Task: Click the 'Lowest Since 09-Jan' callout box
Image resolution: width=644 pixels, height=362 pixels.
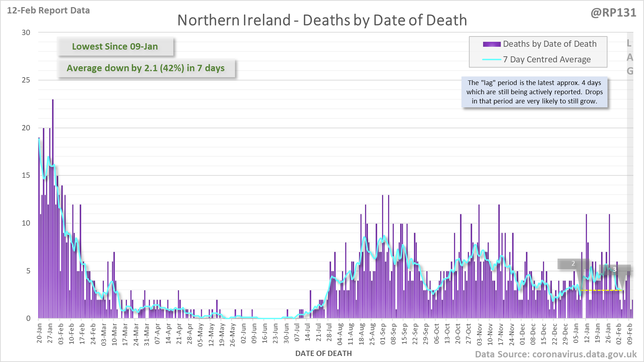Action: (x=115, y=46)
